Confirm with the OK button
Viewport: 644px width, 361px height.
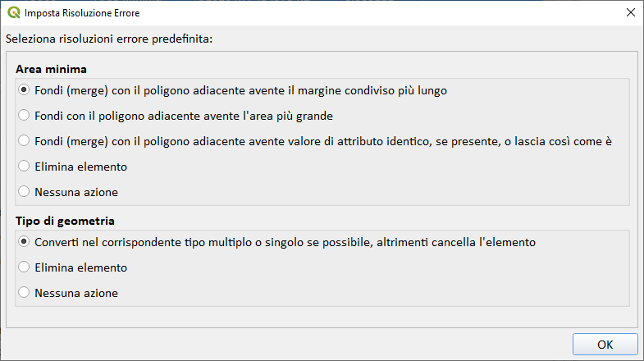[605, 345]
